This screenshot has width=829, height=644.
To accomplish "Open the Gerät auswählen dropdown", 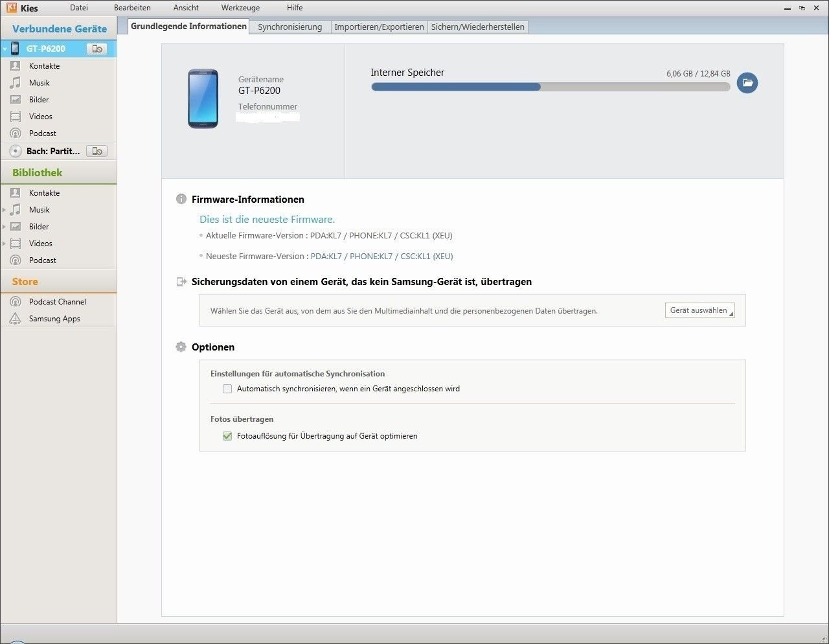I will tap(700, 310).
